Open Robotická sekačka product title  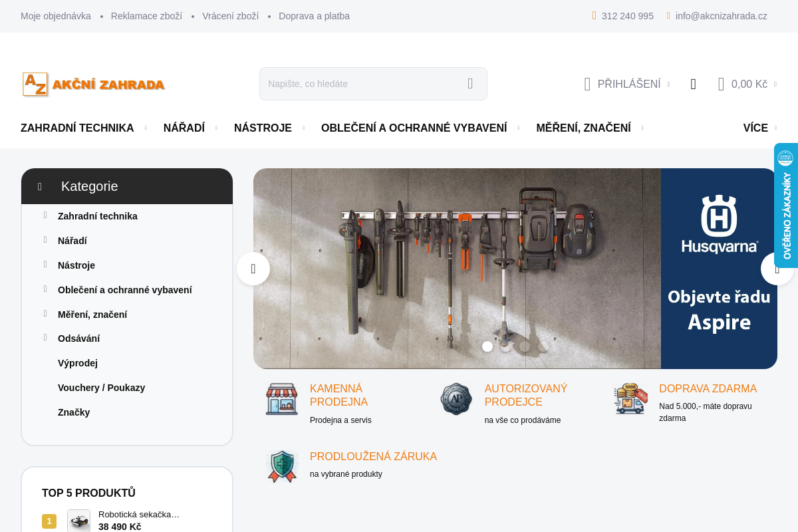click(139, 514)
